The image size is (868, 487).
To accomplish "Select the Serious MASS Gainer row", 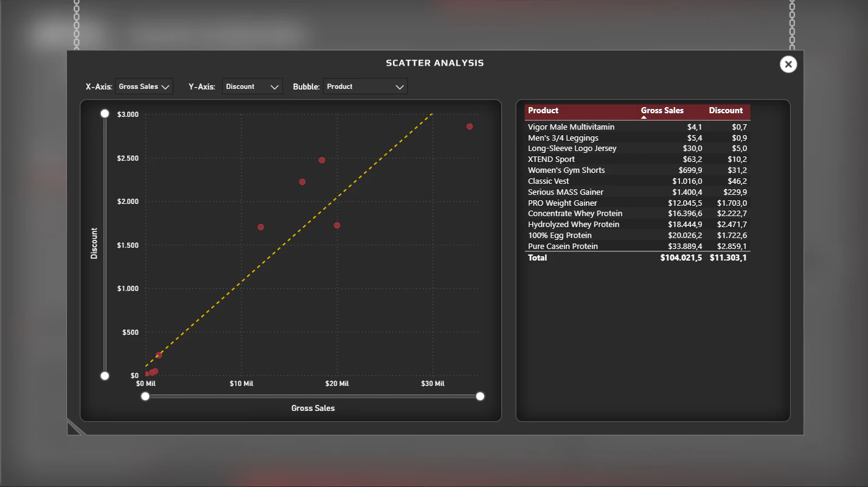I will pyautogui.click(x=637, y=192).
